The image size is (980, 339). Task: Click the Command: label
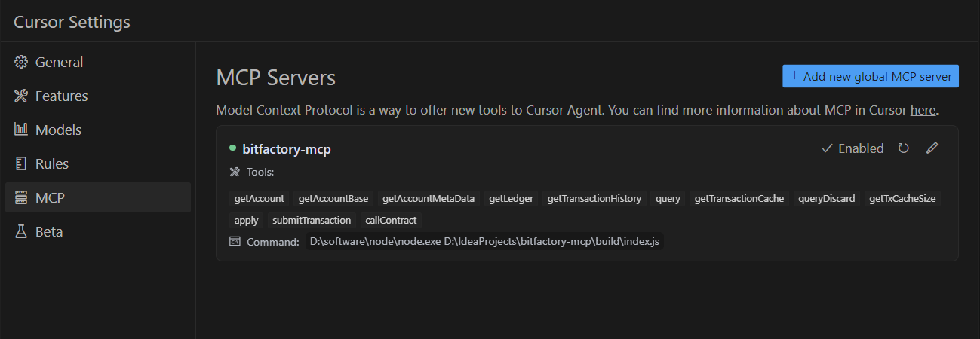[273, 242]
